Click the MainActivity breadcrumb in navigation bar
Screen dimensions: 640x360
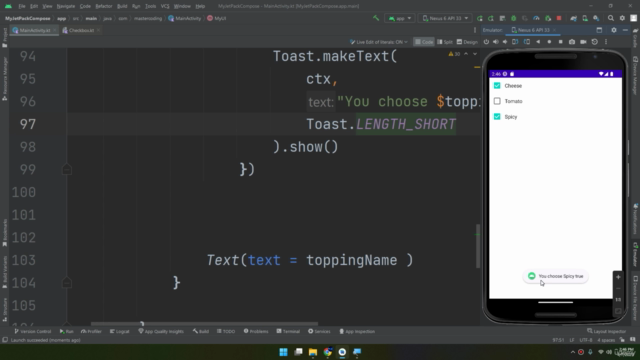[x=184, y=18]
